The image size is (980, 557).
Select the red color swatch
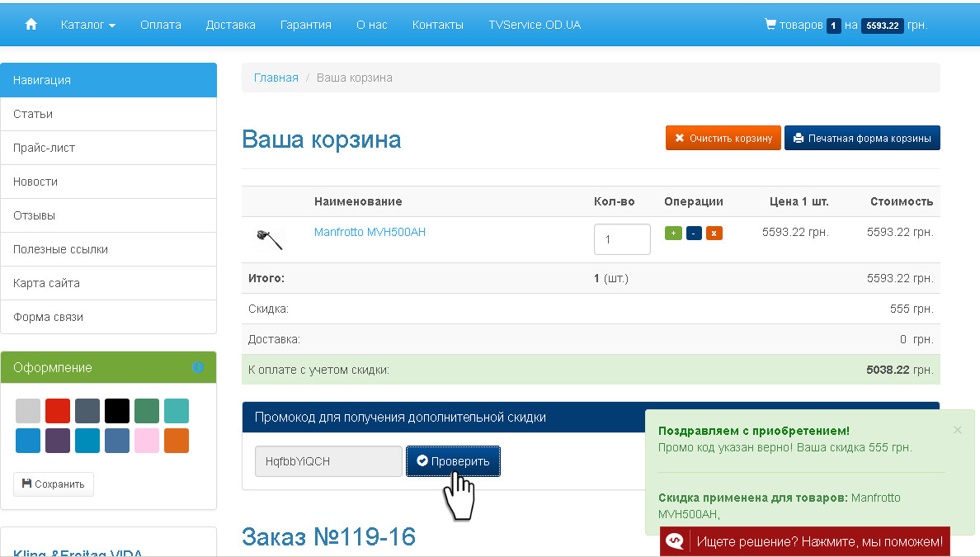(58, 411)
